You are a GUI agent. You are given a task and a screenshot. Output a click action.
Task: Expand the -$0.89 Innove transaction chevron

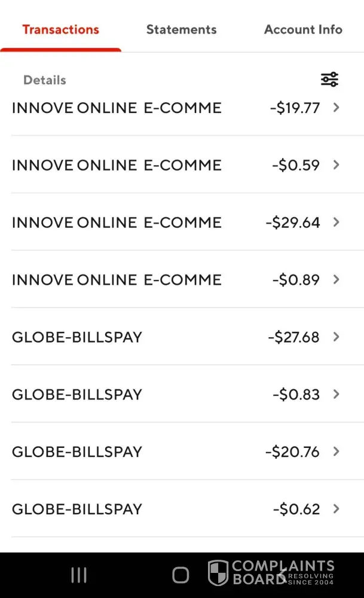coord(336,279)
